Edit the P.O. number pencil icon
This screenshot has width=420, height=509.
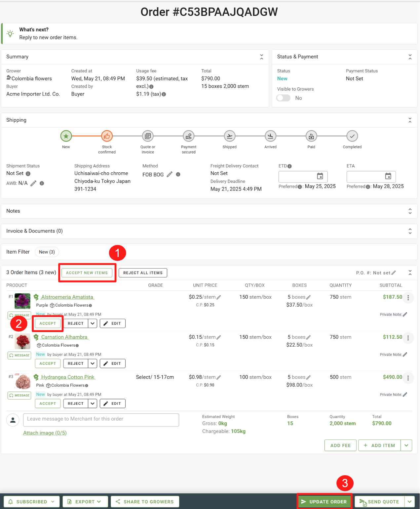tap(394, 273)
